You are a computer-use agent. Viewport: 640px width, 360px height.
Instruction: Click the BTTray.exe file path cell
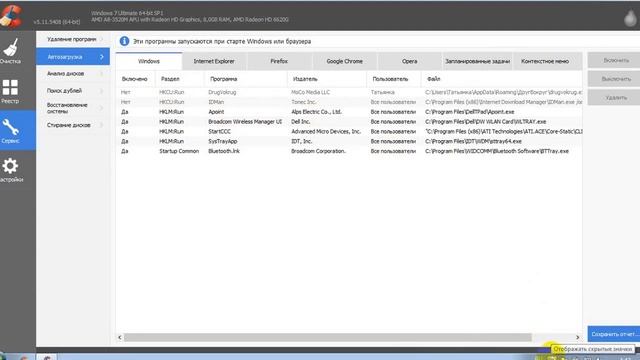497,151
